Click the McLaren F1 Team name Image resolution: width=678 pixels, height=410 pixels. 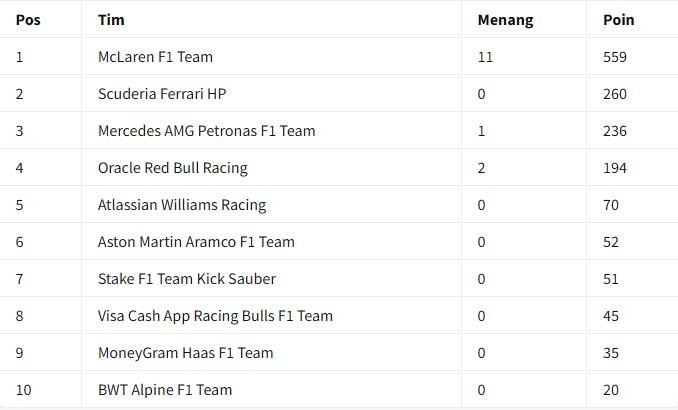coord(155,57)
